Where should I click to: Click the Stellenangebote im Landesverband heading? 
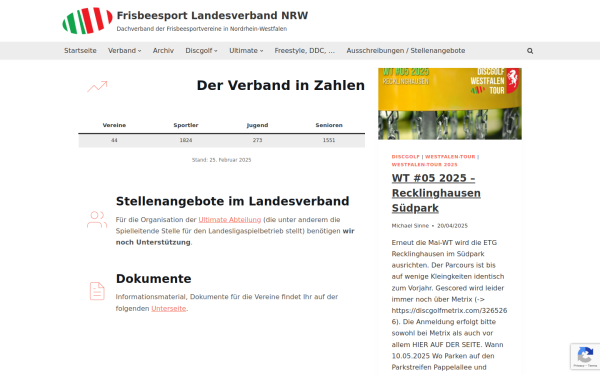click(233, 201)
